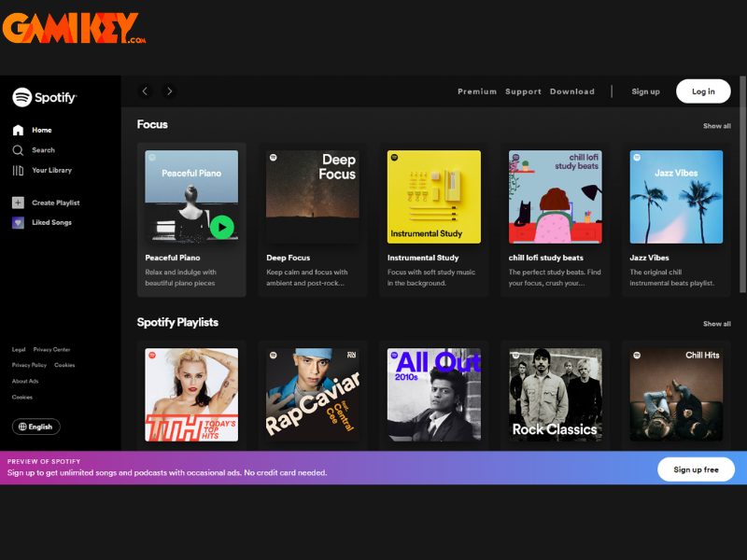Go back with the left arrow

146,91
